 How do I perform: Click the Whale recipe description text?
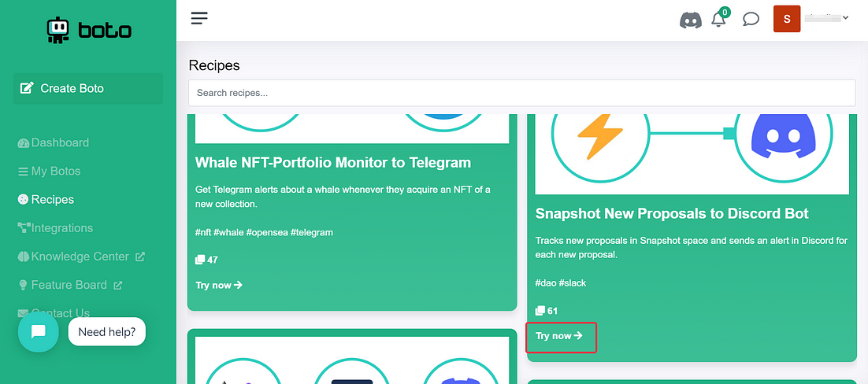point(343,197)
